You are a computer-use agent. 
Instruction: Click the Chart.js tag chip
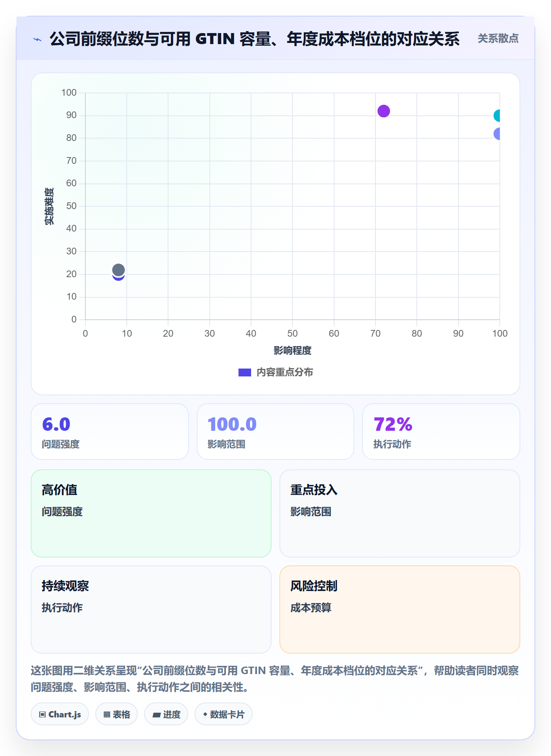pos(60,714)
